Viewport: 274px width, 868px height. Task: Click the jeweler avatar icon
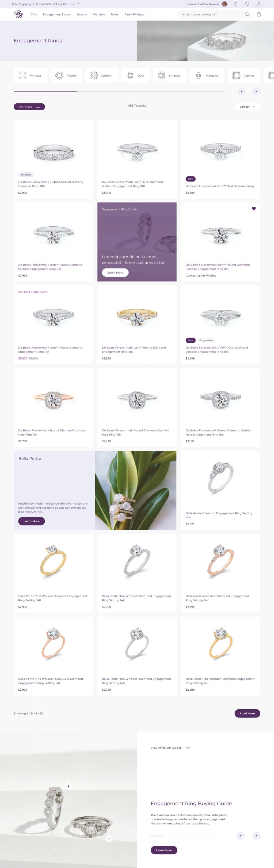click(224, 4)
